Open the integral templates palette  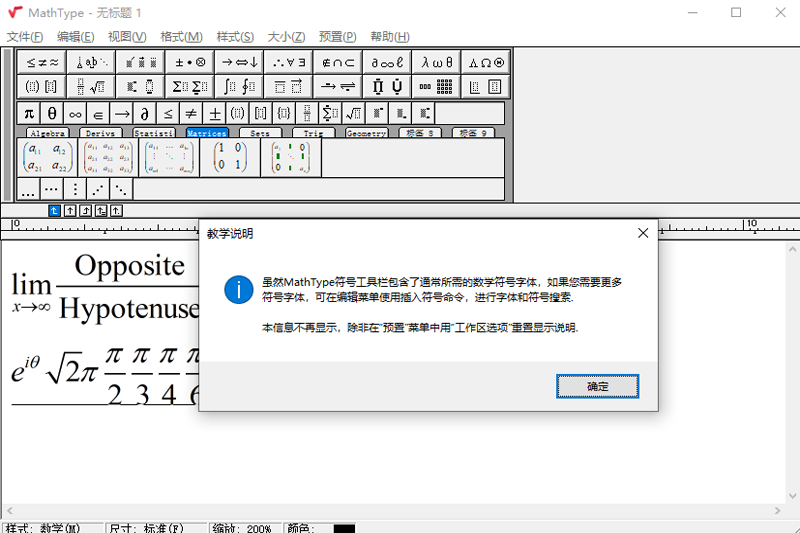(x=239, y=87)
